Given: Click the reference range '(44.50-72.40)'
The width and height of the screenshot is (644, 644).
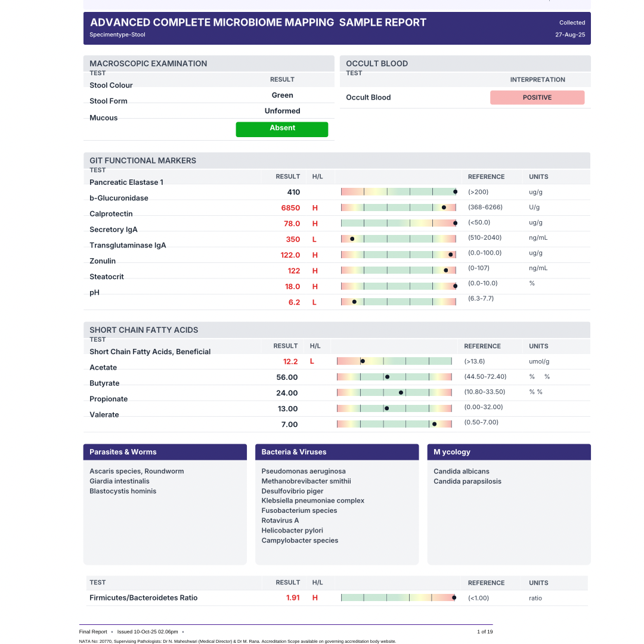Looking at the screenshot, I should [485, 377].
